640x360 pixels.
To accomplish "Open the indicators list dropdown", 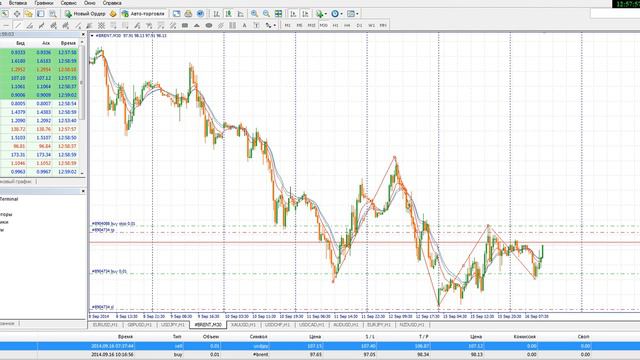I will tap(321, 13).
